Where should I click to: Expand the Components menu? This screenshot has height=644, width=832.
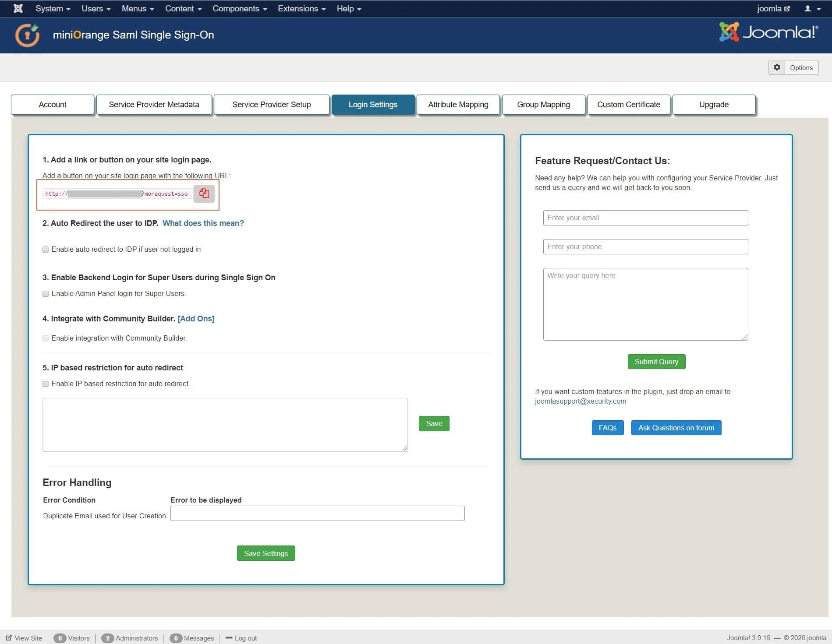pyautogui.click(x=240, y=8)
